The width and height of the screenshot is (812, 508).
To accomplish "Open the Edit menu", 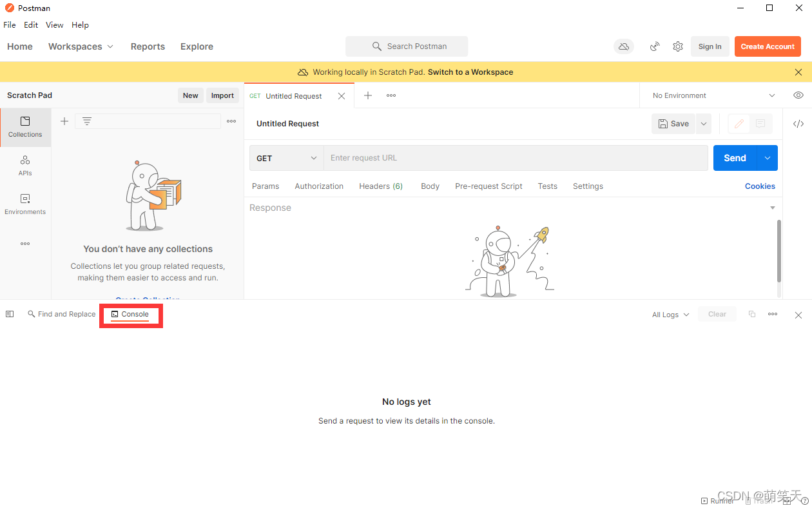I will coord(31,25).
